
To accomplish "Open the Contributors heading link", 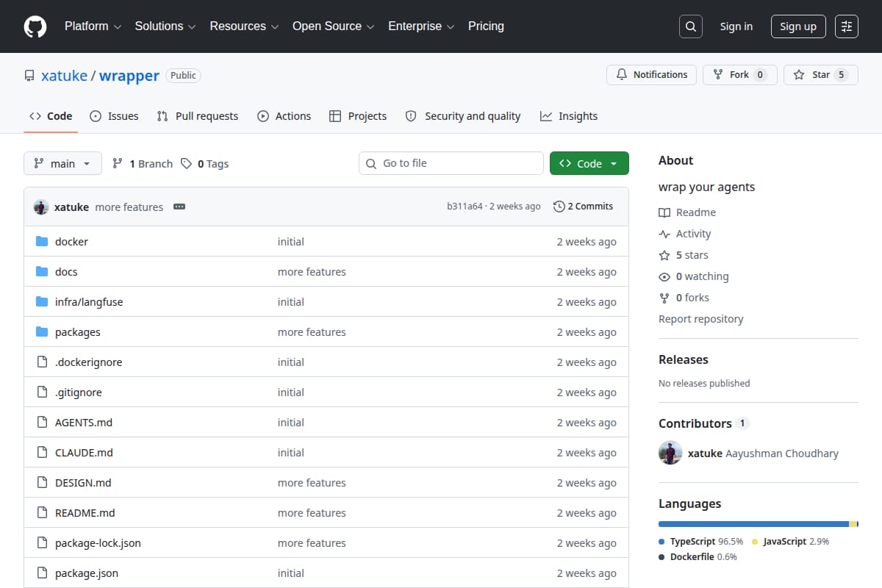I will (703, 423).
